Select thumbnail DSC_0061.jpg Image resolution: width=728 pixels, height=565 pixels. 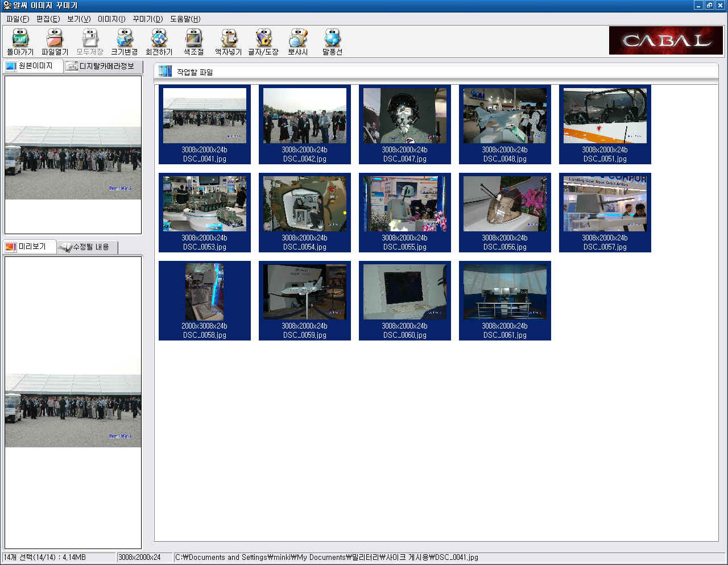505,301
